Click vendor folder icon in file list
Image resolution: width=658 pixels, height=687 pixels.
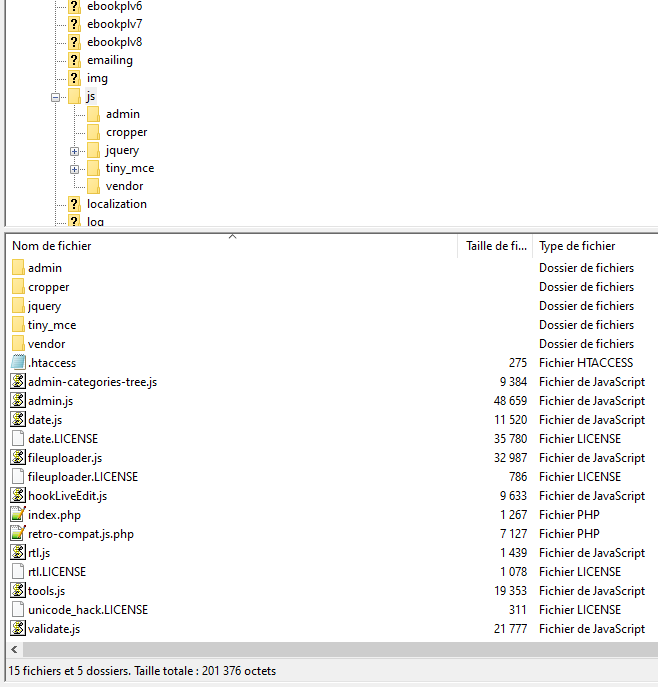click(x=18, y=344)
